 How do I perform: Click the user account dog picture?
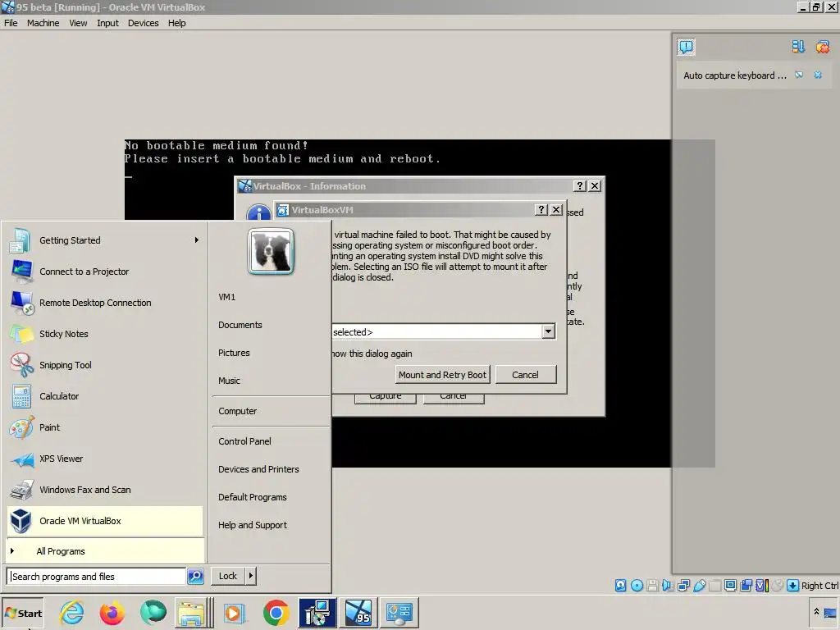[271, 251]
